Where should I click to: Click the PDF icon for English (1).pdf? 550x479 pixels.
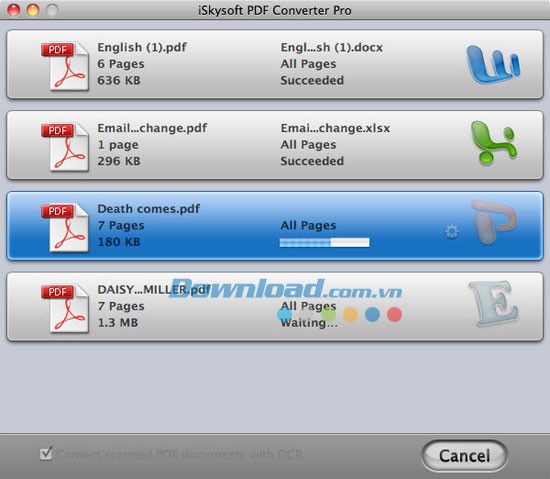point(65,66)
